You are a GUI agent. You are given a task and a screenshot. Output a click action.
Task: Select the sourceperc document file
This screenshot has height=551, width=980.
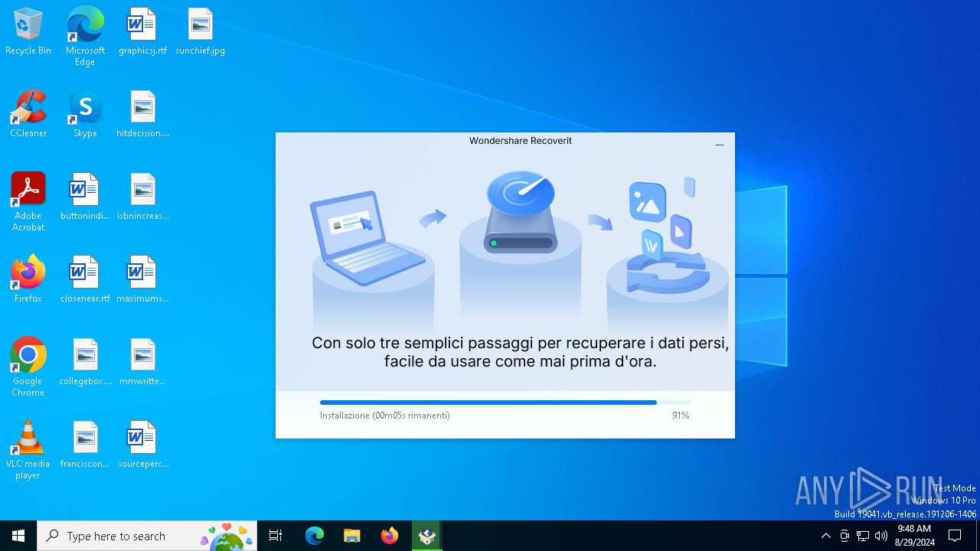[x=142, y=445]
